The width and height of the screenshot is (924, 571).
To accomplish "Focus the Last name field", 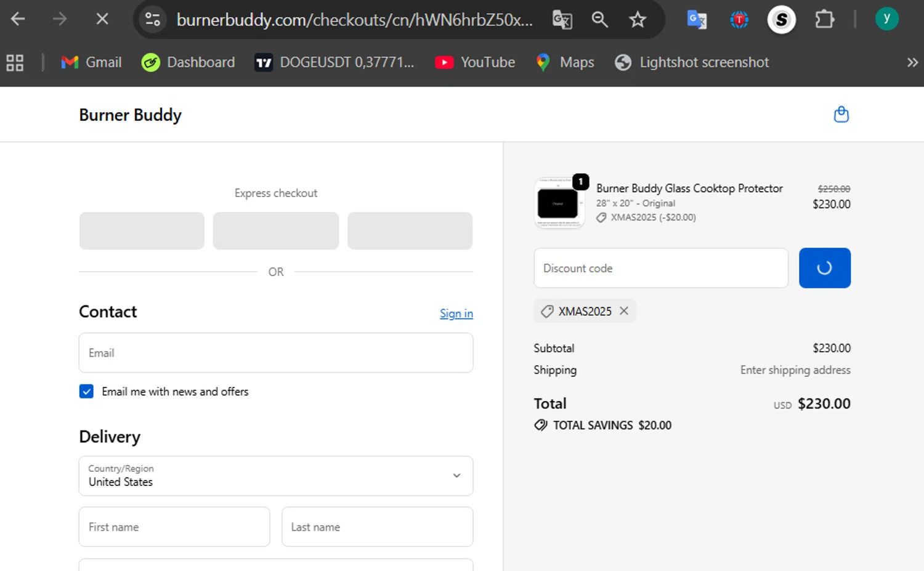I will 378,527.
